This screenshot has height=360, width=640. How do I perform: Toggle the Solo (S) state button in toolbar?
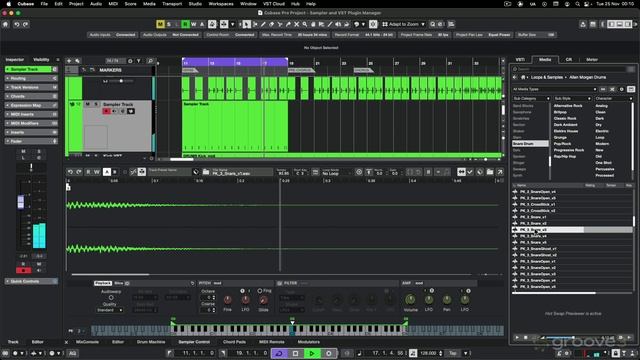pos(169,24)
